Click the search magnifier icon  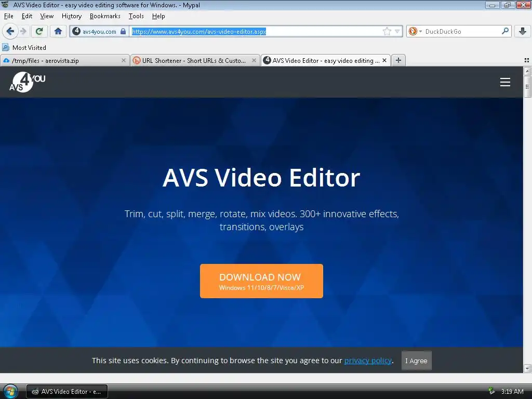point(505,31)
